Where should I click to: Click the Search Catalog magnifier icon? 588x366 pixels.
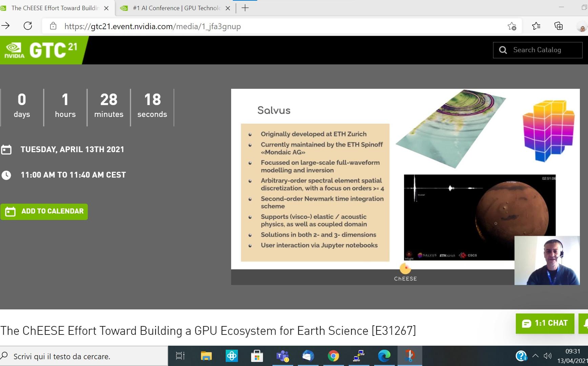[x=503, y=50]
